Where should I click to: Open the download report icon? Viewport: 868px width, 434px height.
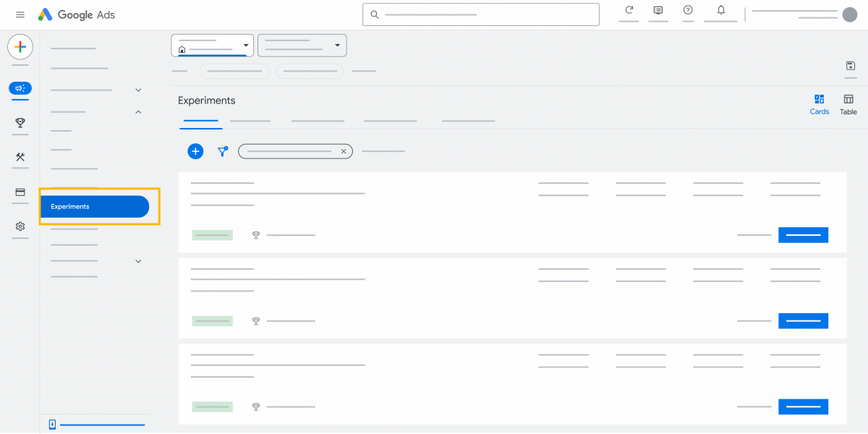(850, 66)
